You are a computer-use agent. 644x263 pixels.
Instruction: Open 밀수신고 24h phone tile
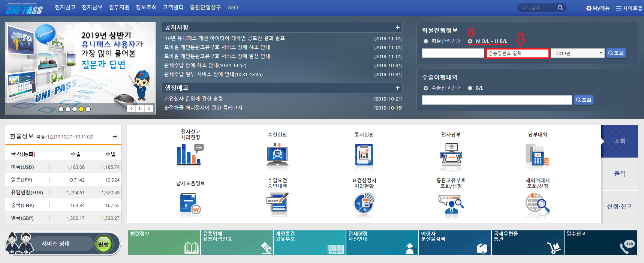click(601, 242)
